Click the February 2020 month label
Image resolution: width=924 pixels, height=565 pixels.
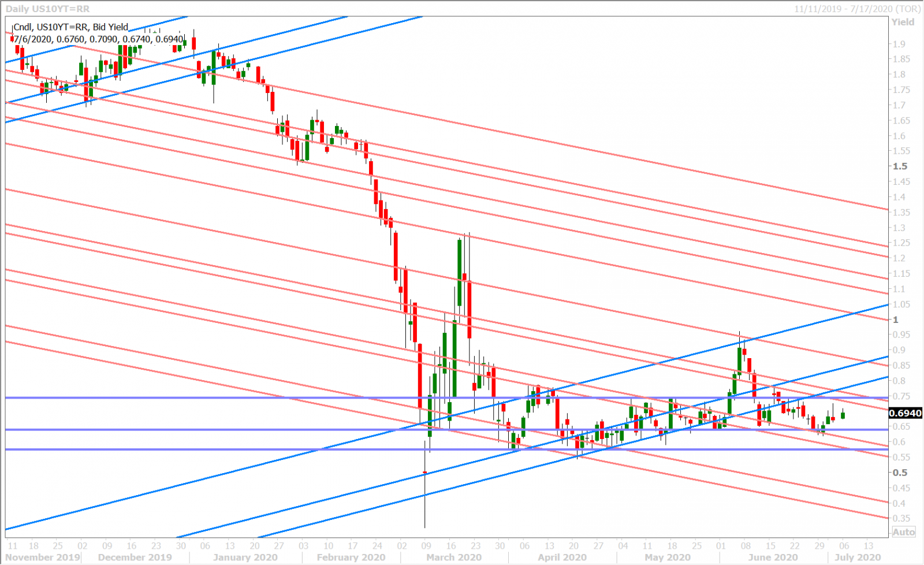pyautogui.click(x=351, y=557)
